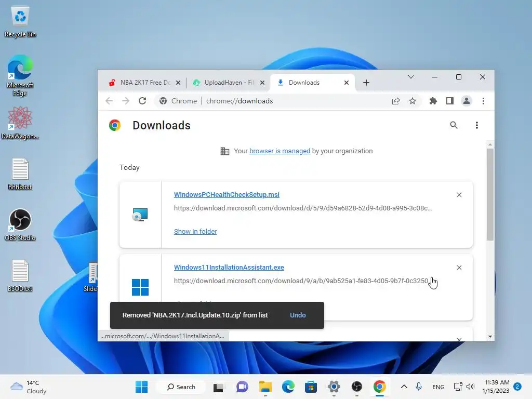
Task: Select the OBS Studio desktop shortcut
Action: tap(20, 224)
